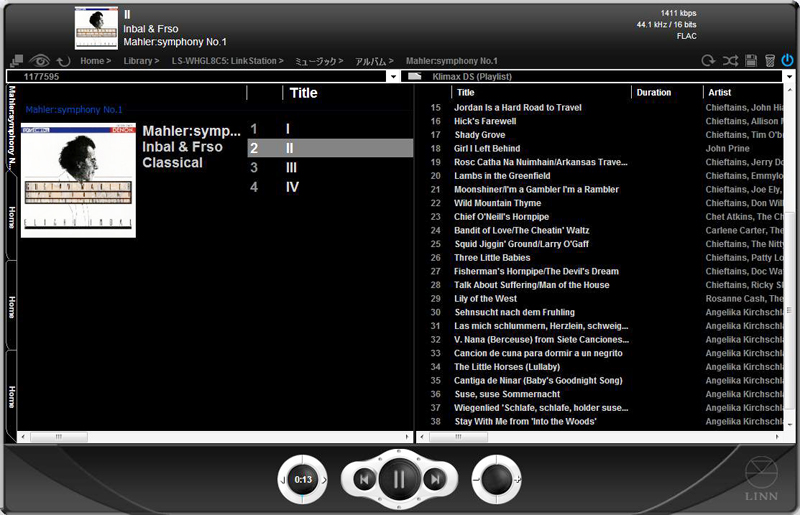Open the 1177595 room dropdown arrow
The image size is (800, 515).
(393, 76)
